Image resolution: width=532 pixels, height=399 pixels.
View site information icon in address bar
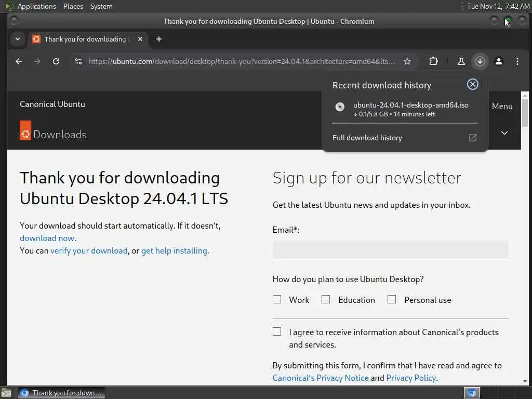coord(78,61)
